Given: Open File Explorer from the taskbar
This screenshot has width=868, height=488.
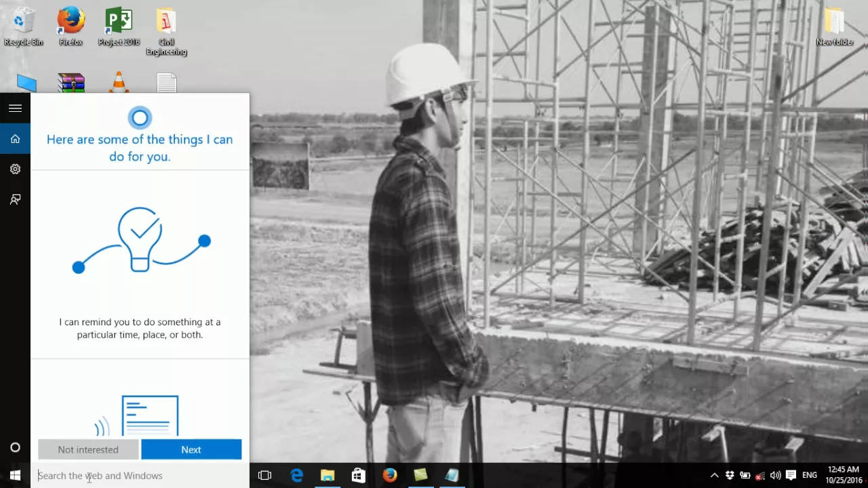Looking at the screenshot, I should (328, 476).
